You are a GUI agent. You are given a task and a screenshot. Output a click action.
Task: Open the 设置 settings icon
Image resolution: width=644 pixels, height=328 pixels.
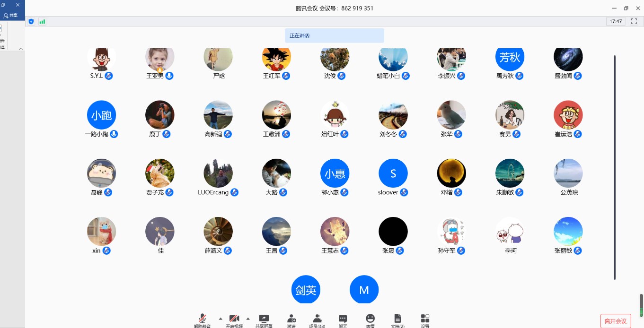point(425,319)
